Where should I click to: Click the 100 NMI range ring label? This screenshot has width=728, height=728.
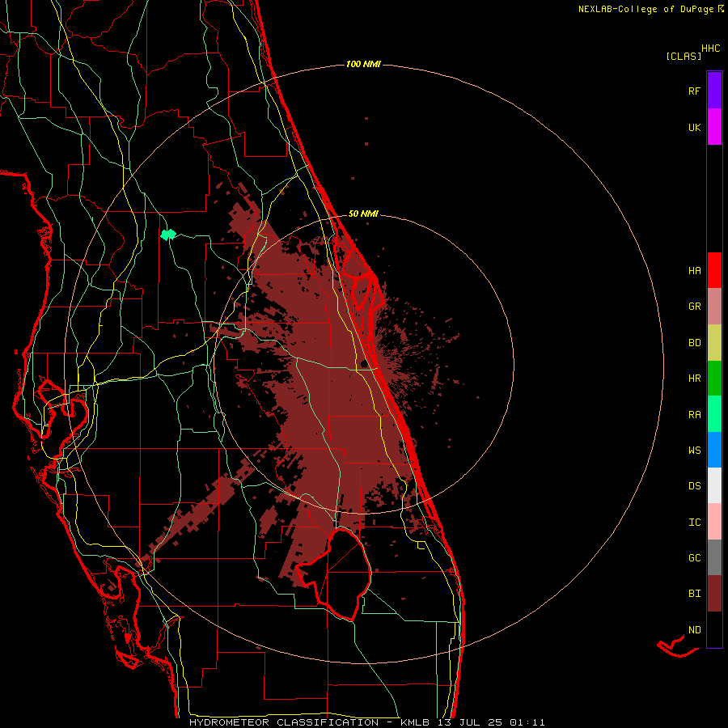(363, 64)
